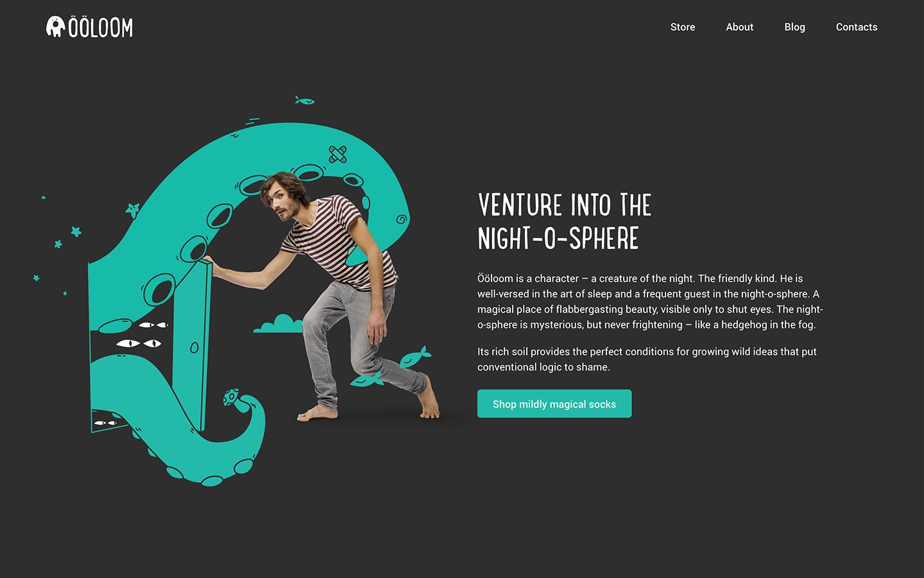Click the small fish above the tentacle
Screen dimensions: 924x578
coord(305,100)
